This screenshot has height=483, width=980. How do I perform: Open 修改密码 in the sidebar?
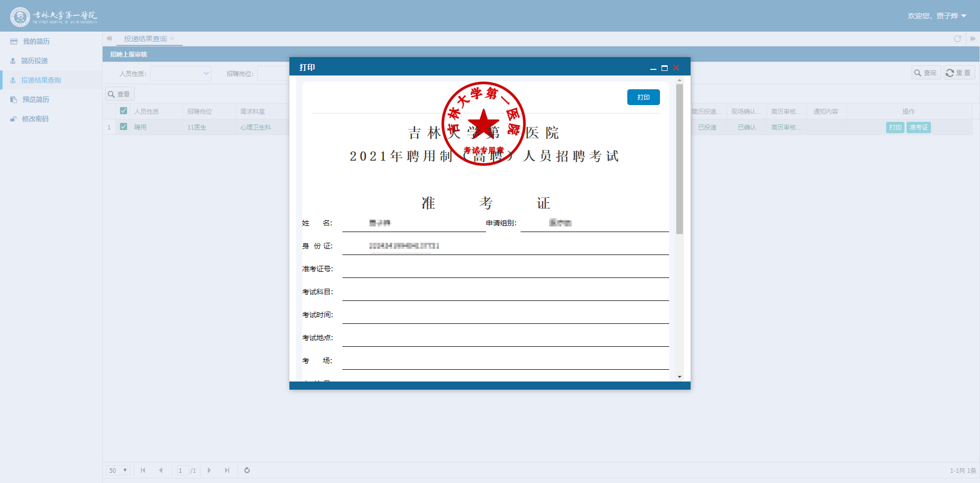[35, 119]
